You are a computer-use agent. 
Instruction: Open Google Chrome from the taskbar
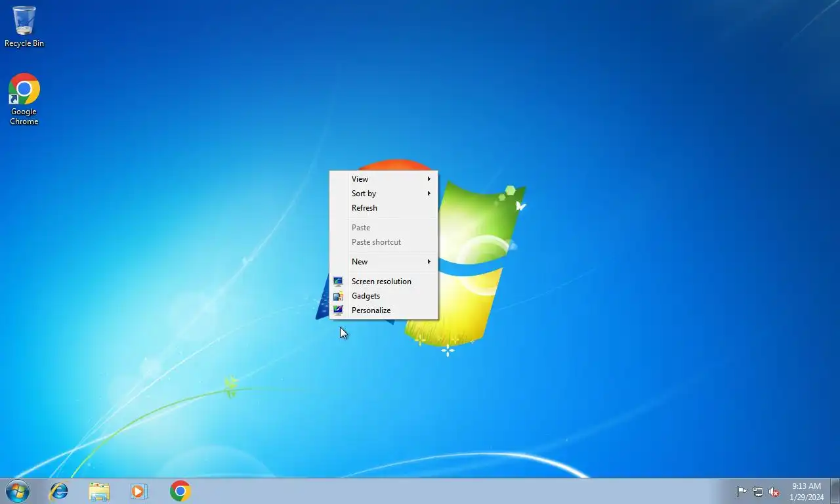point(180,491)
